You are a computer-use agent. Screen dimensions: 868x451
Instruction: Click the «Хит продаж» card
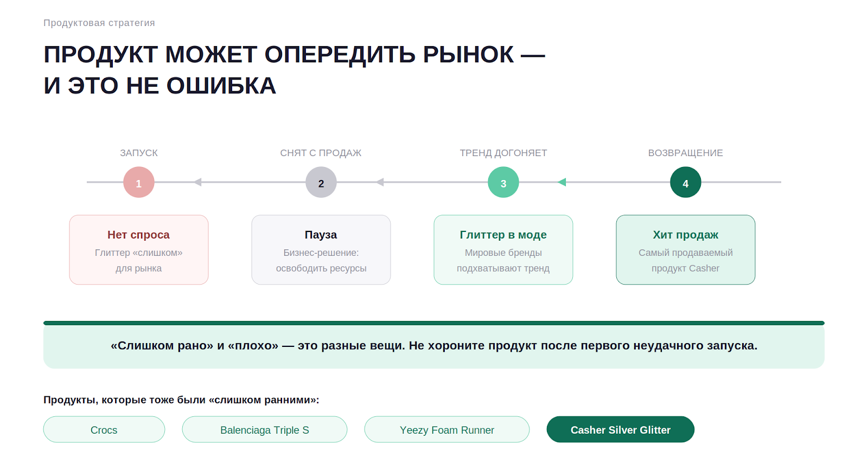pos(686,250)
